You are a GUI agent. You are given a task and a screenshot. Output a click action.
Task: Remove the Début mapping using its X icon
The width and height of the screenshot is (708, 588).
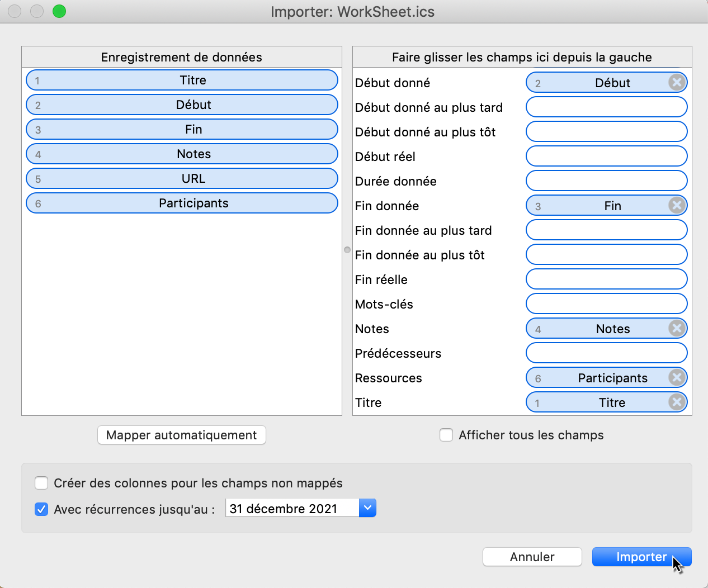(677, 82)
